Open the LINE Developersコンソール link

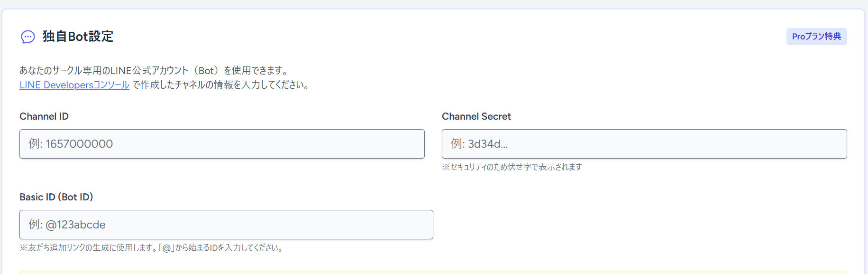pyautogui.click(x=74, y=85)
